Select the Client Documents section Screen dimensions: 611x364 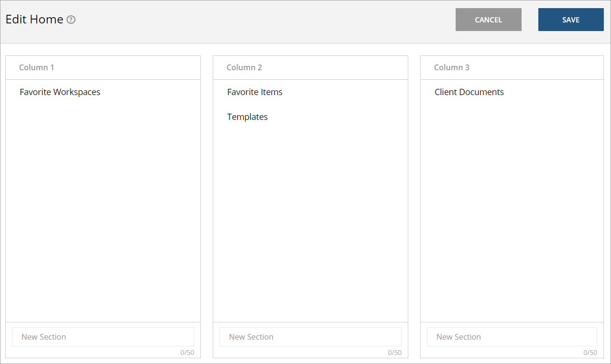click(x=469, y=92)
